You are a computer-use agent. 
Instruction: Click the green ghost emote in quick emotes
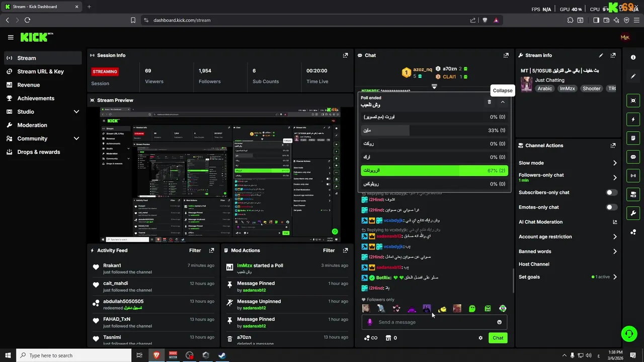point(472,309)
